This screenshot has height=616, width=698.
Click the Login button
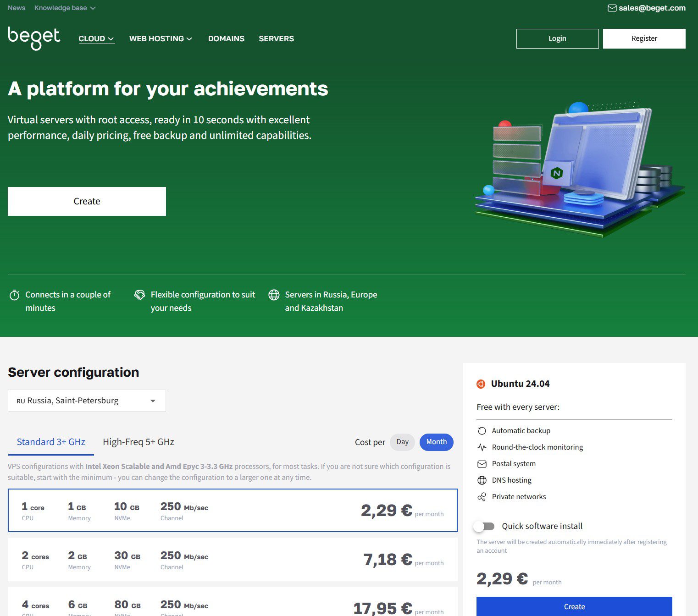click(x=557, y=38)
